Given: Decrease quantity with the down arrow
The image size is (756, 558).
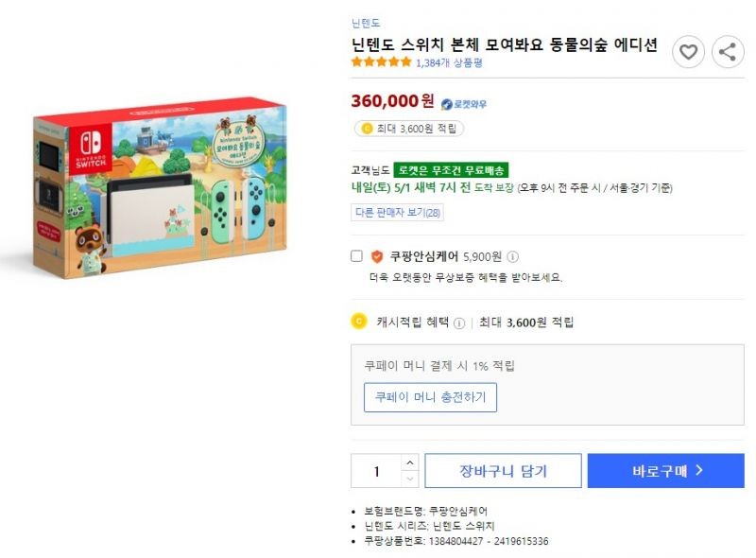Looking at the screenshot, I should point(410,479).
